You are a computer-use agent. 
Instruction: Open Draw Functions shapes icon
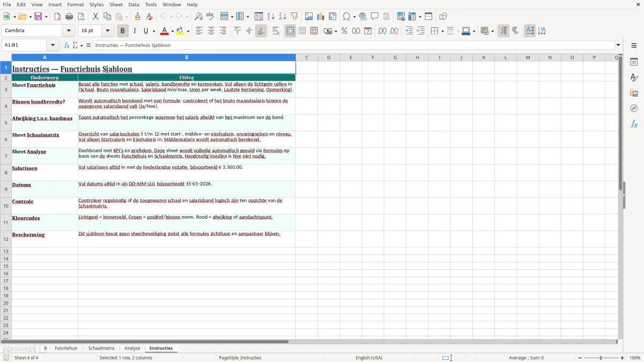click(443, 17)
